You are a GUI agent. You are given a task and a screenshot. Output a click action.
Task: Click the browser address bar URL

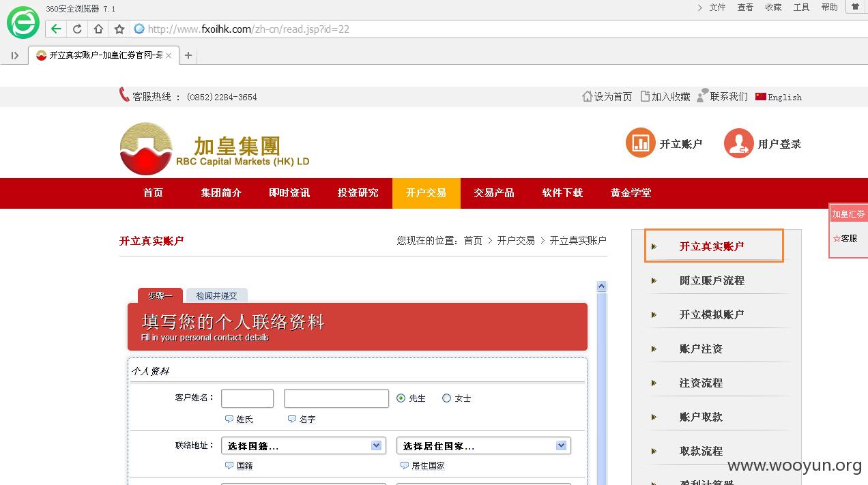[x=248, y=29]
